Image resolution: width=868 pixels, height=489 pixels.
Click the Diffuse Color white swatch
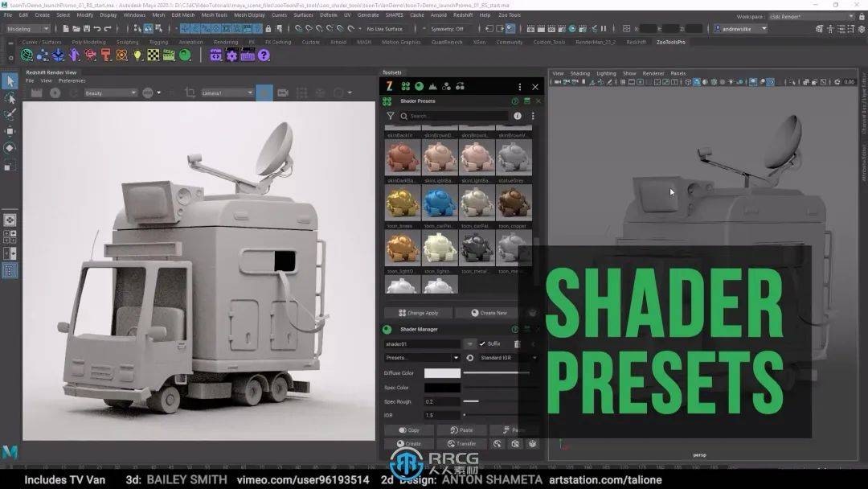442,372
